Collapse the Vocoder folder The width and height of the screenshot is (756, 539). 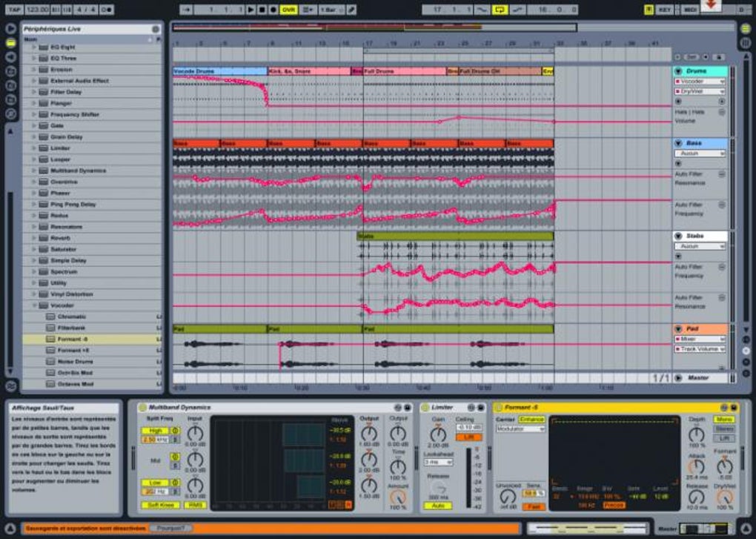(x=34, y=305)
